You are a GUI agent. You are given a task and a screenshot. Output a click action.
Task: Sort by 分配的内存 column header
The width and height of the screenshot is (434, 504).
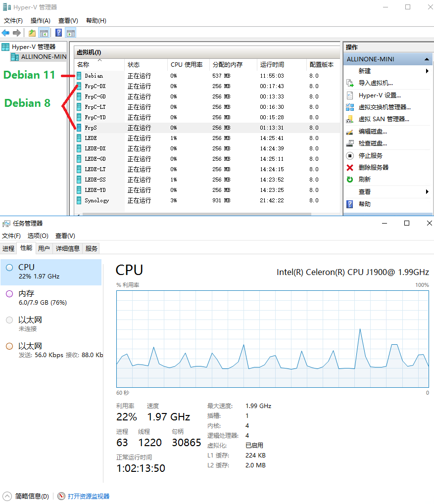233,65
